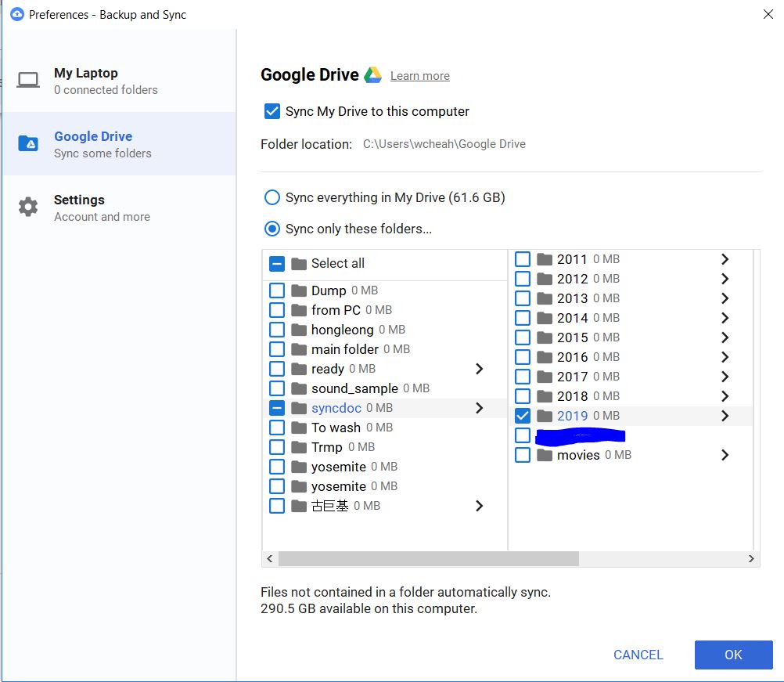This screenshot has height=682, width=784.
Task: Click the Google Drive folder sidebar icon
Action: [x=28, y=143]
